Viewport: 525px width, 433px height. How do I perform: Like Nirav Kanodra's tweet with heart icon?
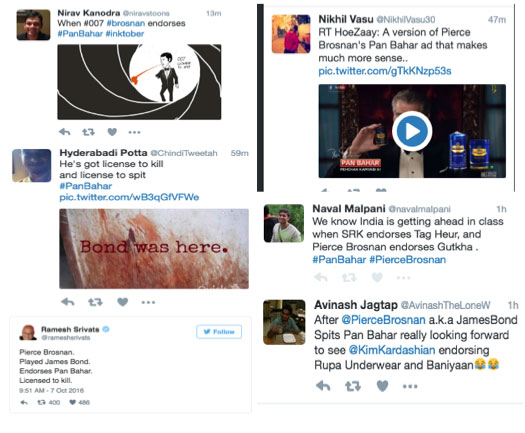pyautogui.click(x=112, y=132)
